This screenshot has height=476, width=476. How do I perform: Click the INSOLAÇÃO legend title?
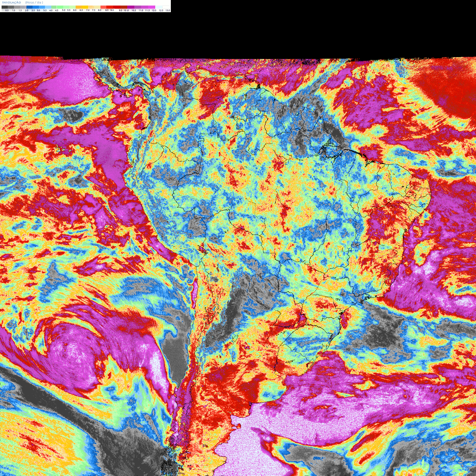coord(12,3)
